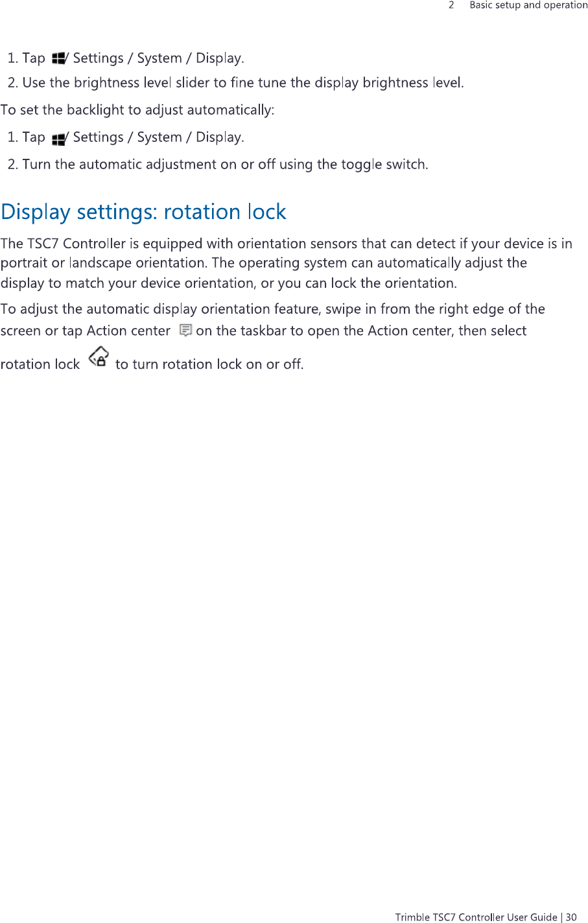
Task: Click the 'Basic setup and operation' header text
Action: click(528, 5)
